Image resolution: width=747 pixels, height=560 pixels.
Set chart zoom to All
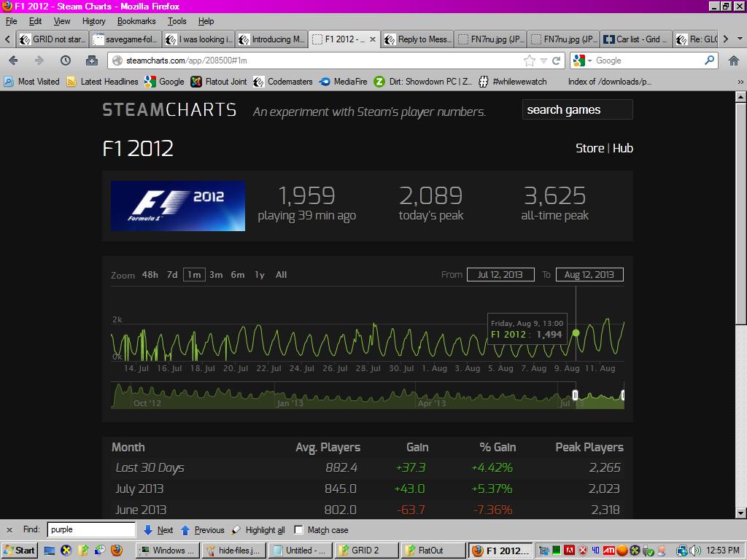281,275
